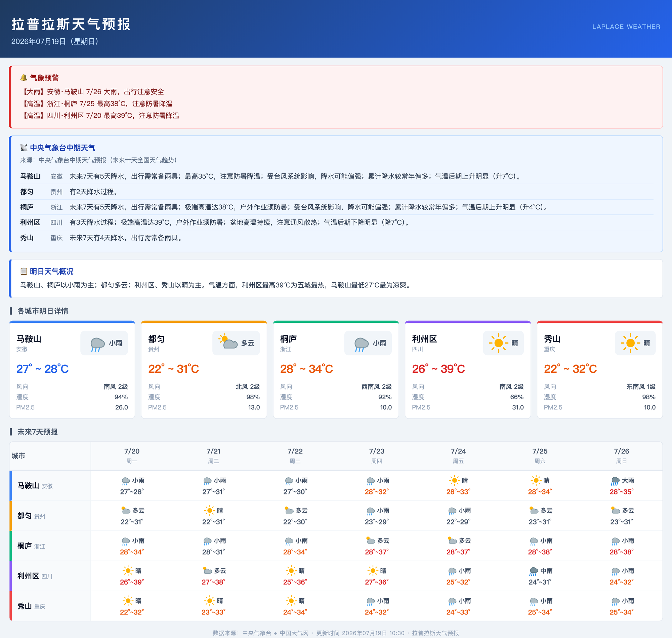Click the light rain icon in 马鞍山 card
Viewport: 672px width, 638px height.
97,344
